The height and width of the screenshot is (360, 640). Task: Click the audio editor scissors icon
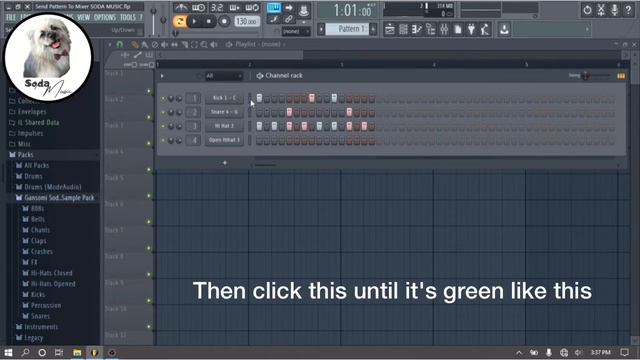[x=601, y=10]
